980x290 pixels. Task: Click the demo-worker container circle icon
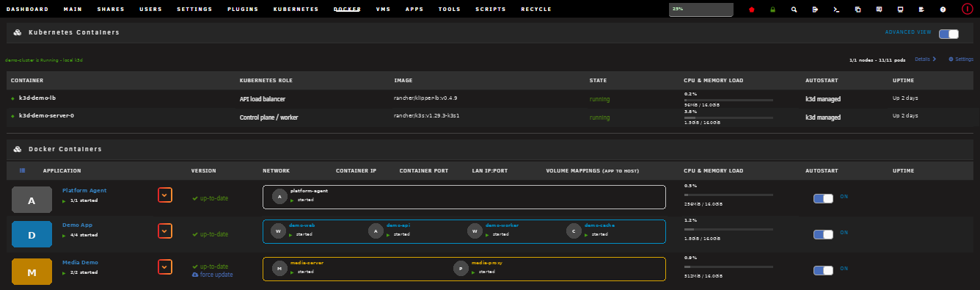coord(474,231)
